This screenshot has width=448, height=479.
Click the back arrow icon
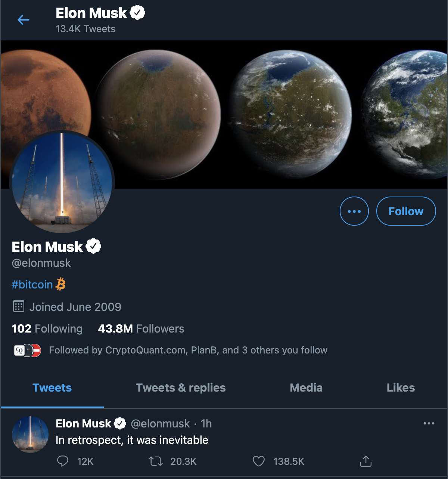(23, 20)
